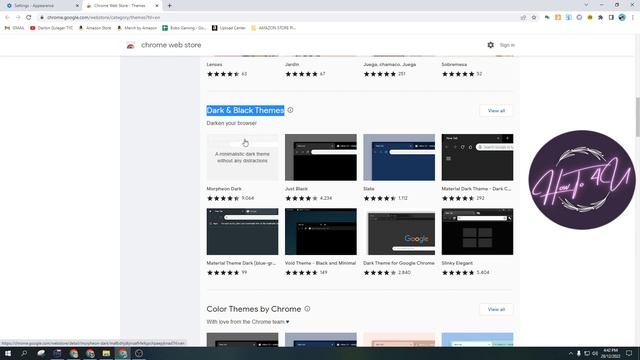Open the Merch by Amazon bookmark
The height and width of the screenshot is (360, 640).
[x=137, y=28]
